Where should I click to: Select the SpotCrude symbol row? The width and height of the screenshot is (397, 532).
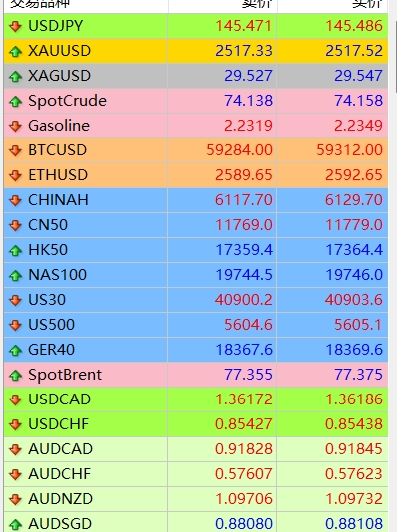pyautogui.click(x=196, y=101)
